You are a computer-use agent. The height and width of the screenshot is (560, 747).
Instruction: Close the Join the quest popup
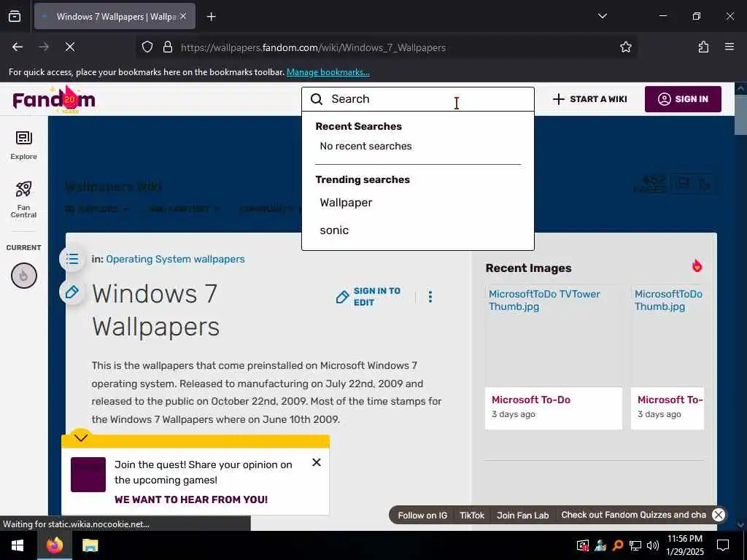point(317,462)
